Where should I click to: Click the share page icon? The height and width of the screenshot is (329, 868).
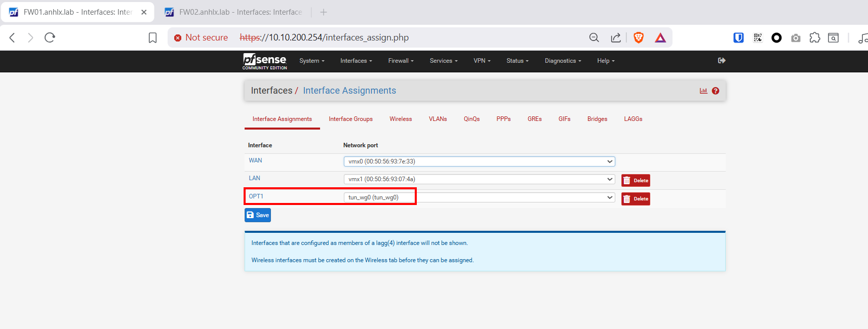pyautogui.click(x=615, y=37)
